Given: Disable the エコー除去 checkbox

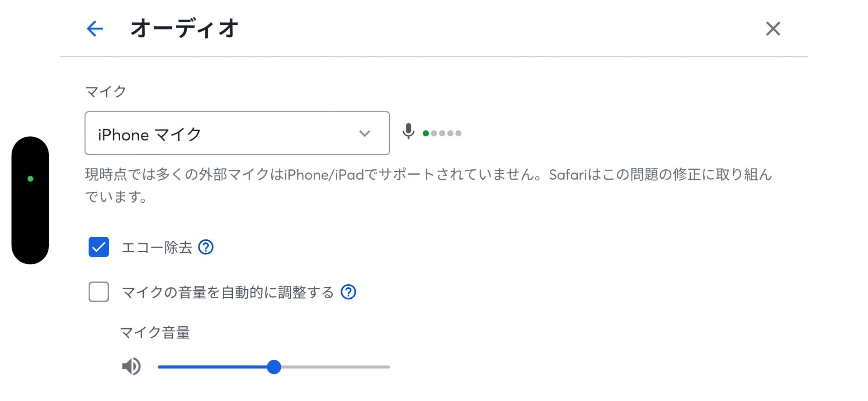Looking at the screenshot, I should pyautogui.click(x=99, y=247).
